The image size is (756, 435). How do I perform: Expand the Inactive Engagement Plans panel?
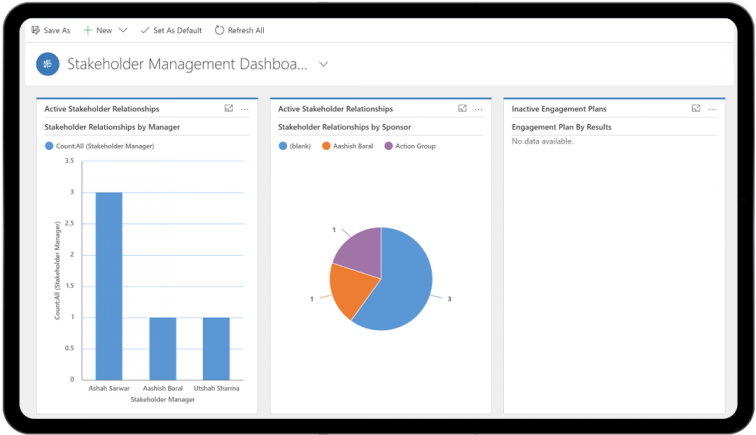(x=696, y=109)
